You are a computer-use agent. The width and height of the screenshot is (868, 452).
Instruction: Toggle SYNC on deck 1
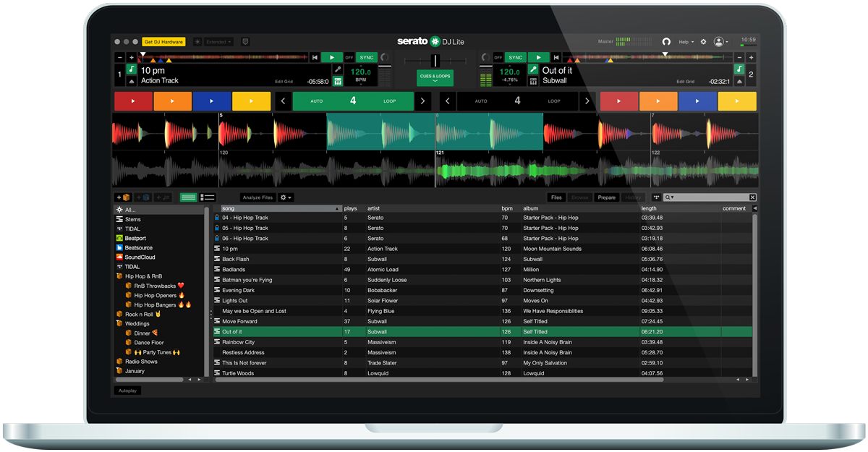367,57
